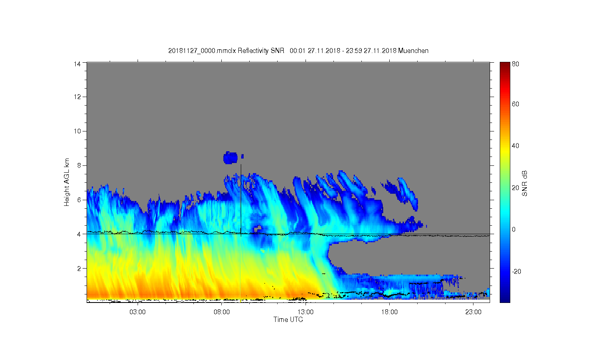Click the colorbar '60' value label
Image resolution: width=607 pixels, height=364 pixels.
pyautogui.click(x=516, y=104)
